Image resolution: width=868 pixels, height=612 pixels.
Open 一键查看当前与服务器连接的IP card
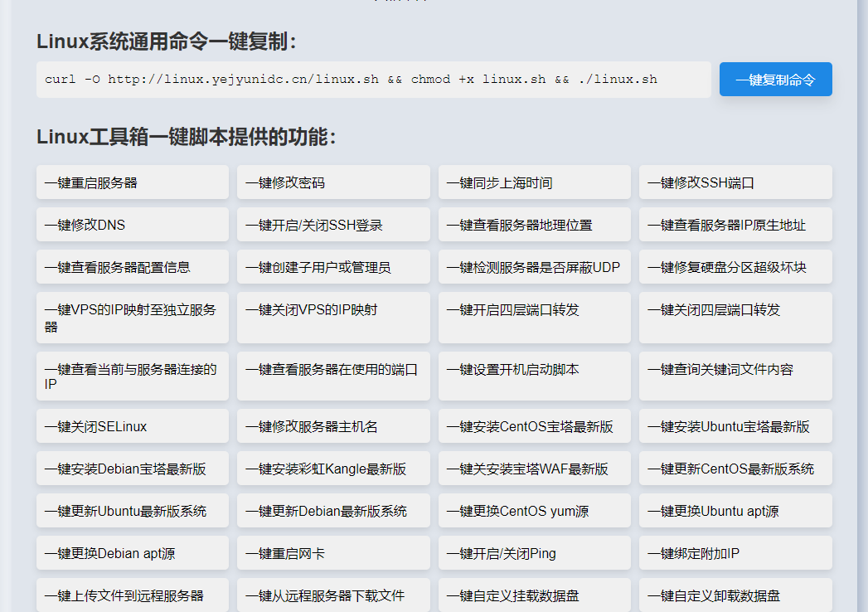click(x=133, y=376)
